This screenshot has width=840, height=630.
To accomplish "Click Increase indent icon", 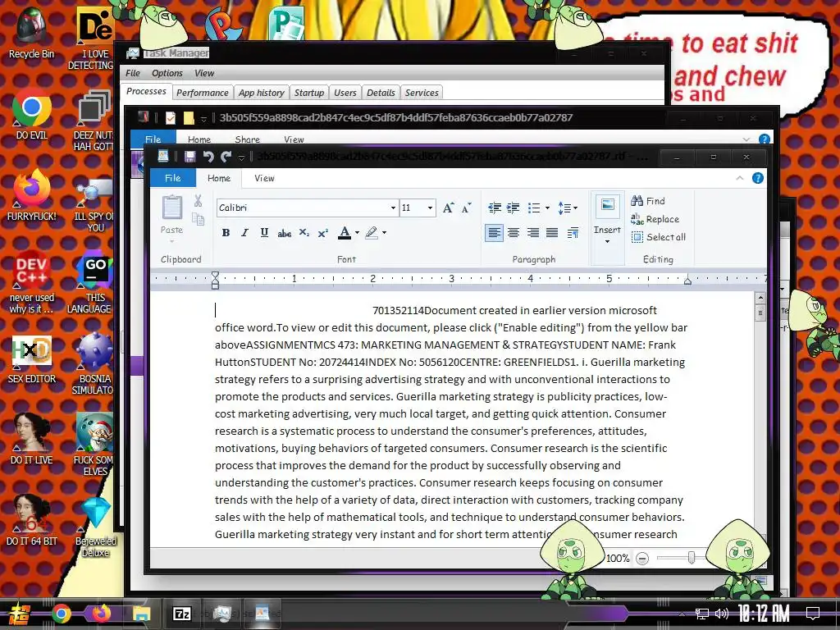I will coord(514,208).
